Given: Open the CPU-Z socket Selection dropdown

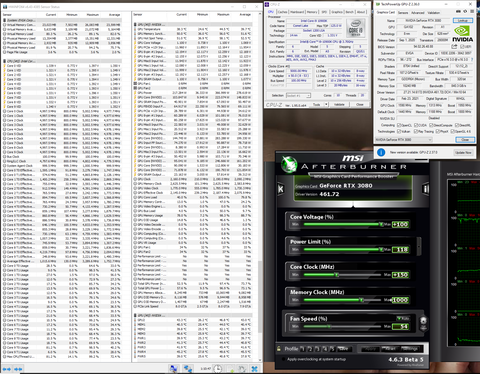Looking at the screenshot, I should pyautogui.click(x=298, y=95).
